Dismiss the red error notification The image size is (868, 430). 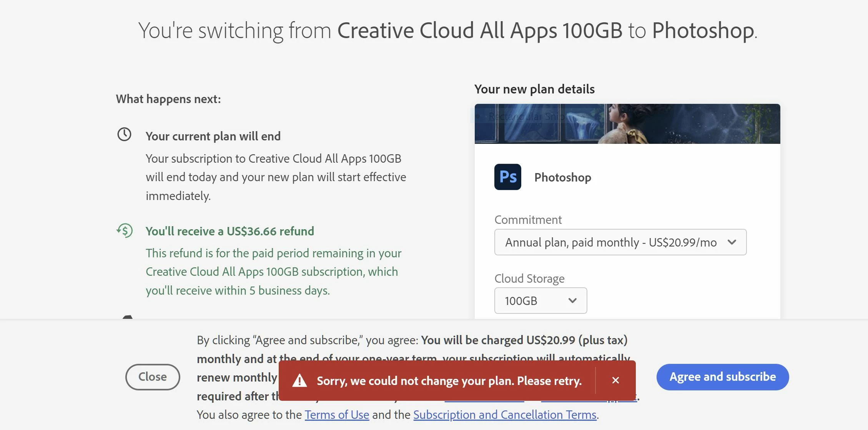pos(615,380)
